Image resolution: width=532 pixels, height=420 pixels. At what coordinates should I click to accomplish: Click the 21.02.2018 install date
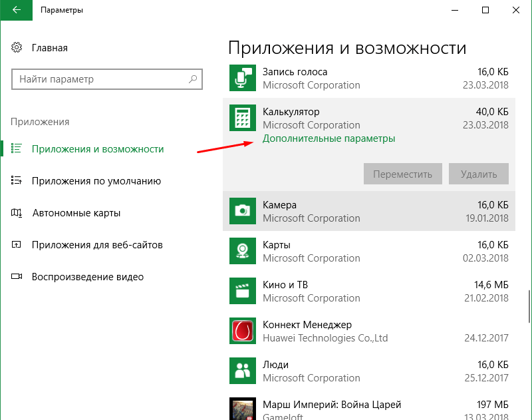pyautogui.click(x=486, y=298)
